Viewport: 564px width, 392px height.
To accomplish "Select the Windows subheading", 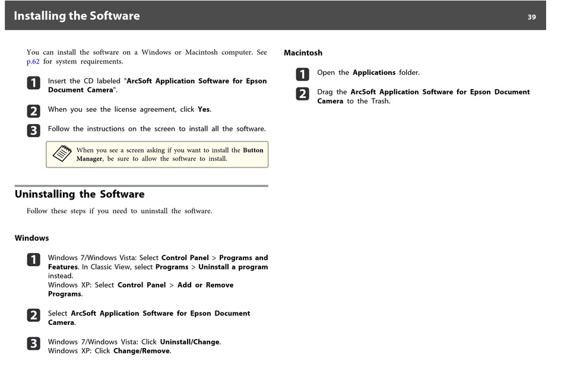I will point(31,238).
